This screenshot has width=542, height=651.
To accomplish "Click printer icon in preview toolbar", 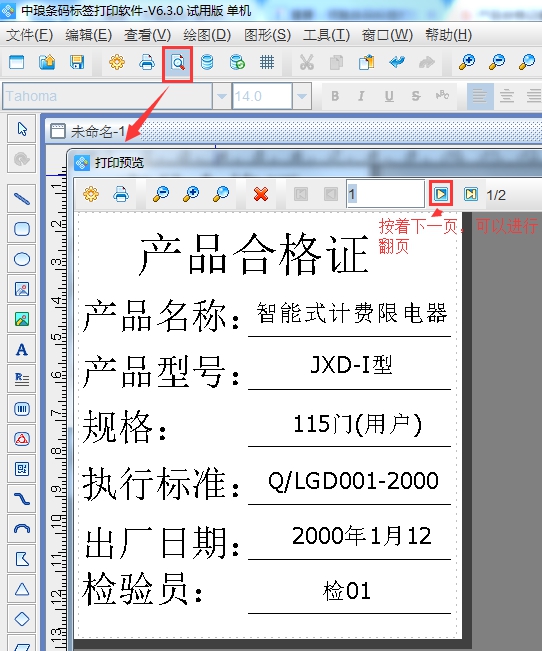I will tap(121, 194).
